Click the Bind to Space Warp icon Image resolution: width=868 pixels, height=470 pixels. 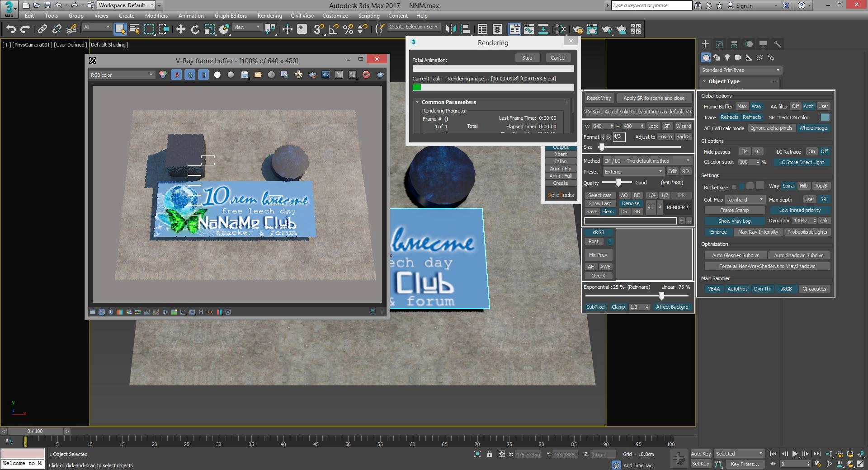click(x=71, y=29)
